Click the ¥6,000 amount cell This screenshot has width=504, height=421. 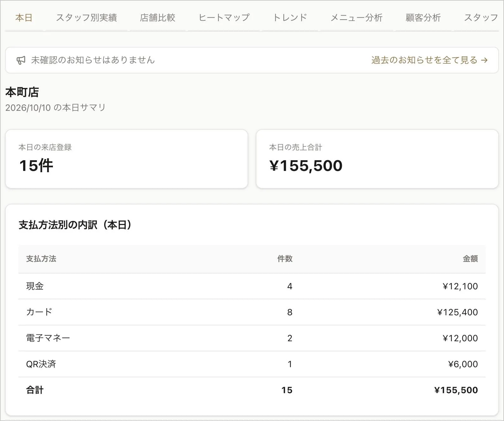click(x=463, y=364)
